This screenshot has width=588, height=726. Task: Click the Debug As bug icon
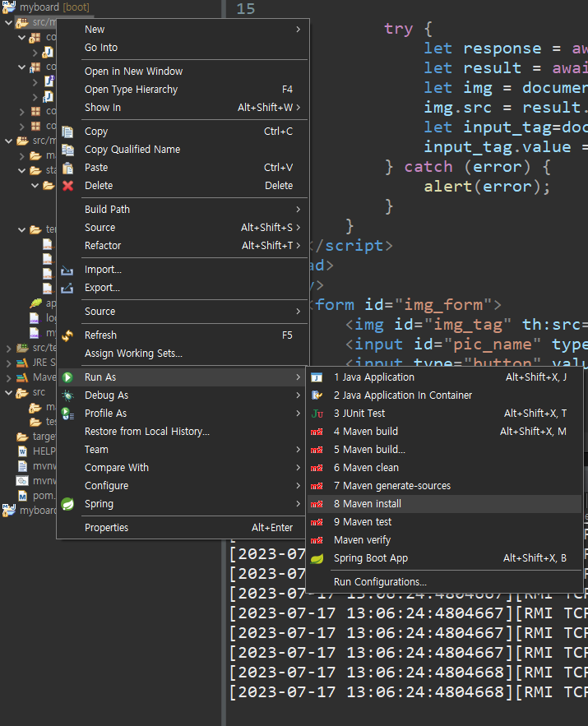(67, 395)
